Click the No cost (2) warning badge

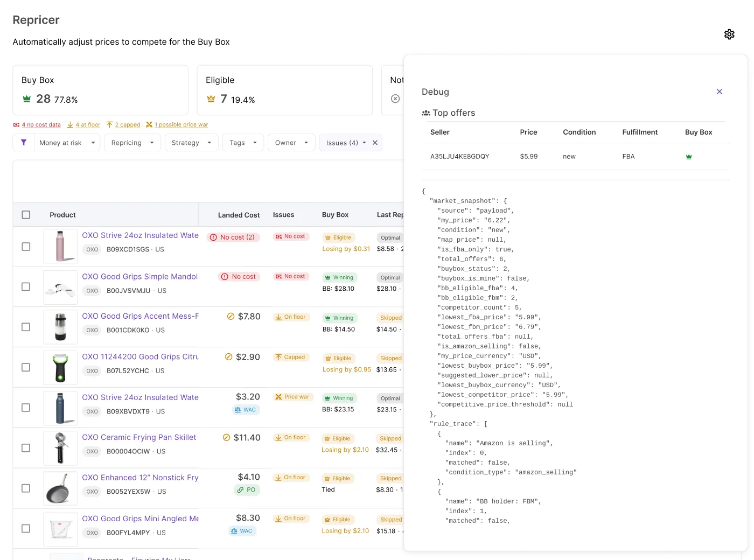(x=233, y=237)
